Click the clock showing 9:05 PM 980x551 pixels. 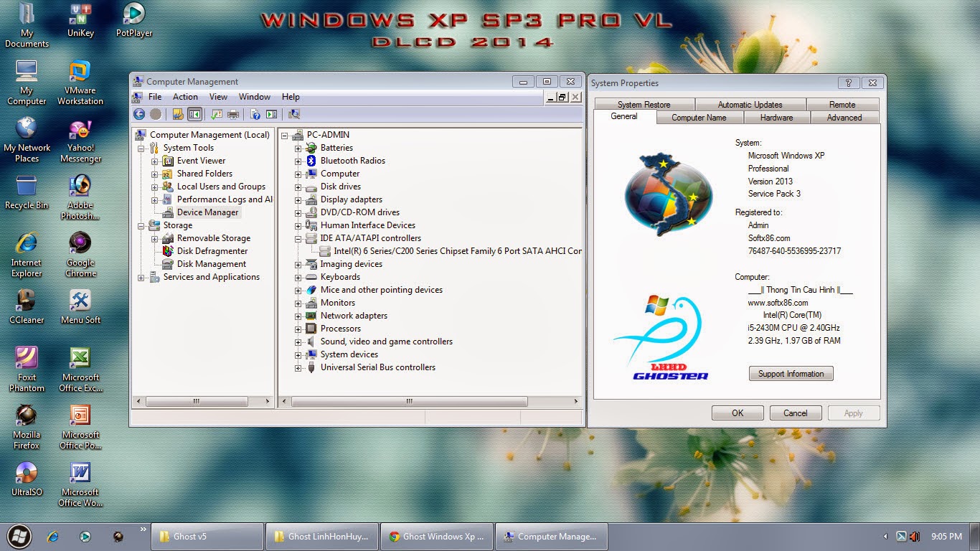(946, 536)
